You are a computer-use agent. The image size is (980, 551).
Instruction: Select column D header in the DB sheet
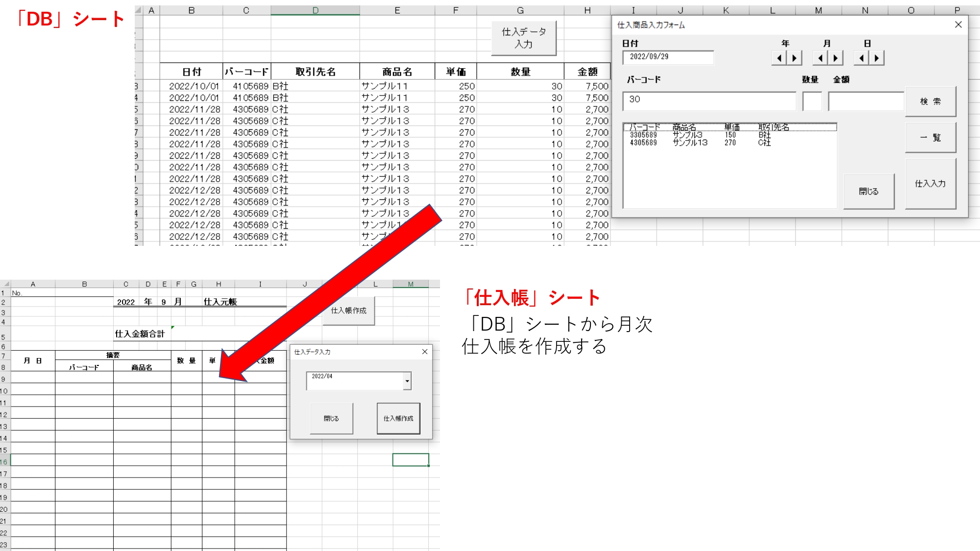coord(315,10)
